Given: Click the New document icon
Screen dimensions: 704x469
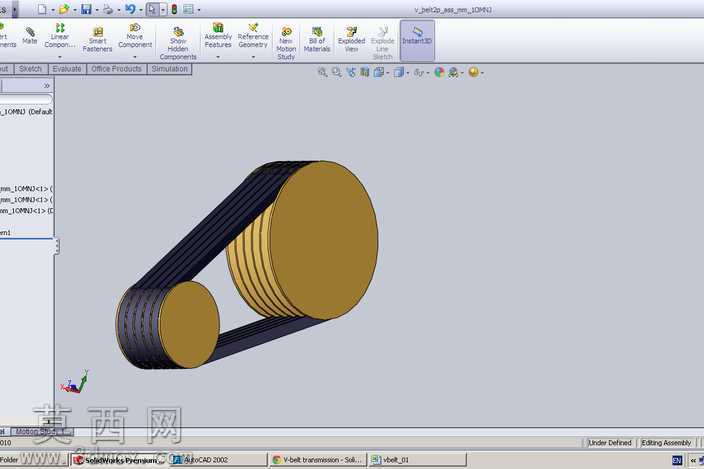Looking at the screenshot, I should point(42,9).
